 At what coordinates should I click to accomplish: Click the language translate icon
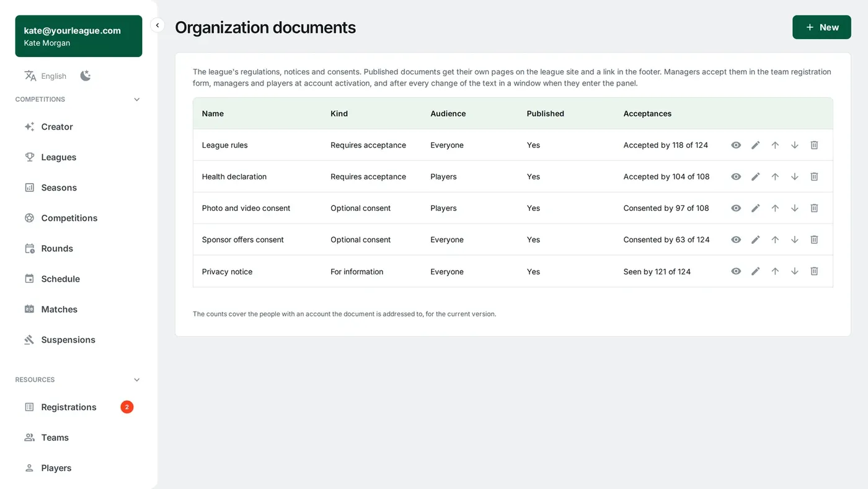click(30, 76)
